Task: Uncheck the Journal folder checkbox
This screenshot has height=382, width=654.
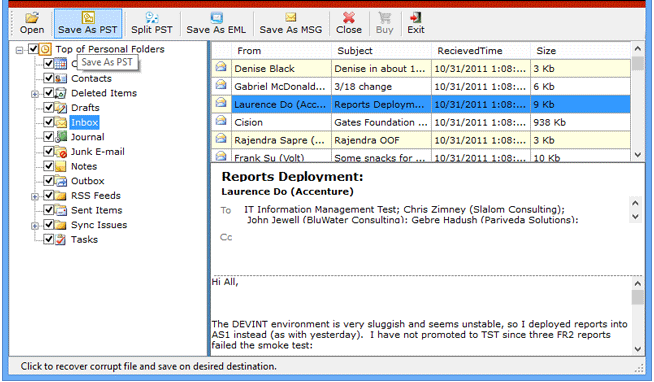Action: click(48, 136)
